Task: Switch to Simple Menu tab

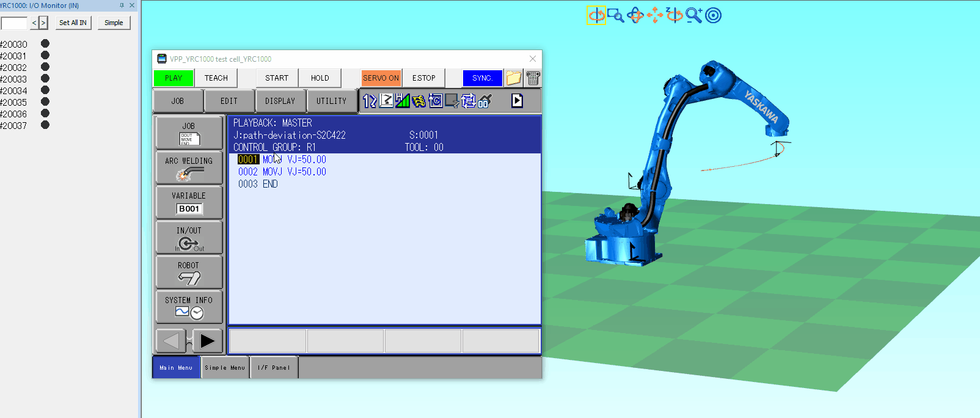Action: (225, 368)
